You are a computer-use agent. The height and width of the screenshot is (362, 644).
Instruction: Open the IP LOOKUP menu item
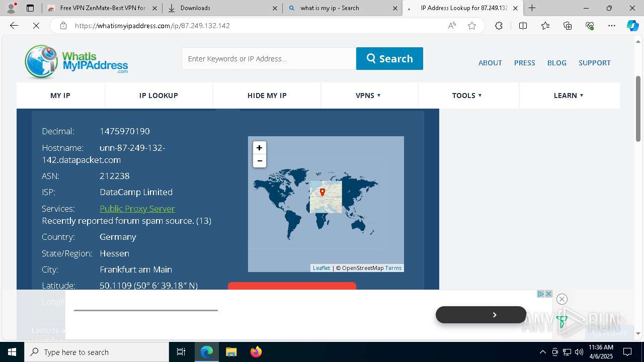[158, 96]
